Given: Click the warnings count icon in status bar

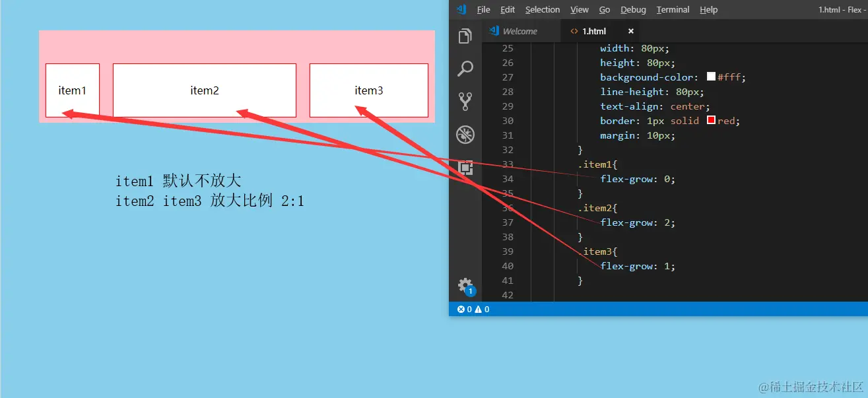Looking at the screenshot, I should 482,309.
